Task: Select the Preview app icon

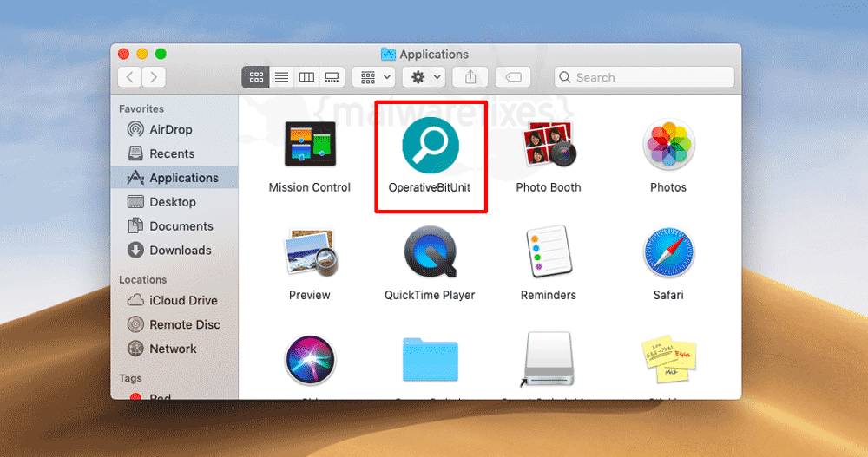Action: click(x=310, y=253)
